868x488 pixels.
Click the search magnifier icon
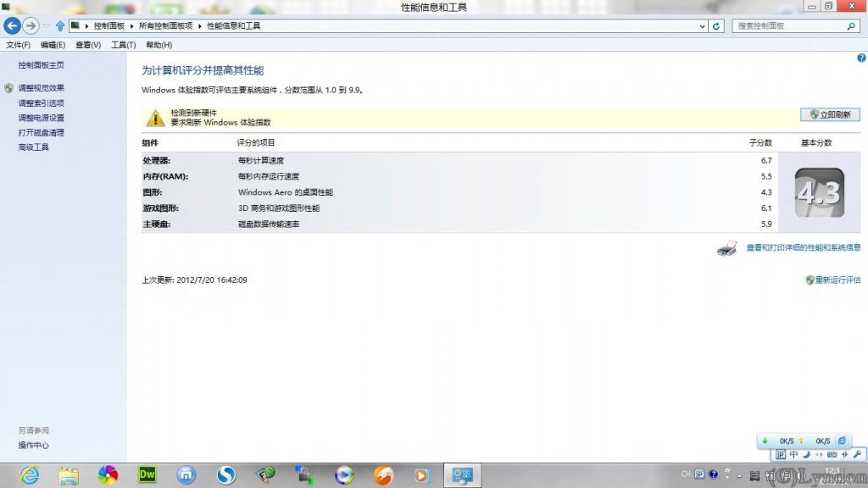[851, 26]
